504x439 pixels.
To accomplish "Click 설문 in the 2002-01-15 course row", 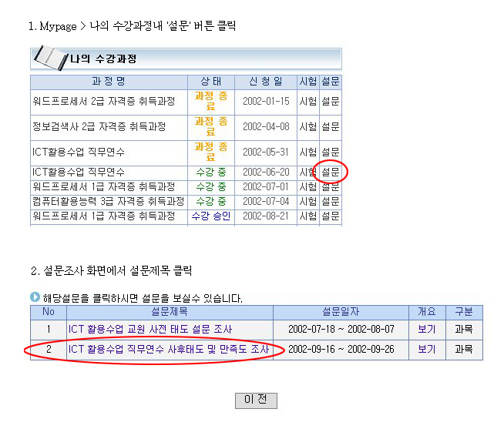I will point(331,102).
